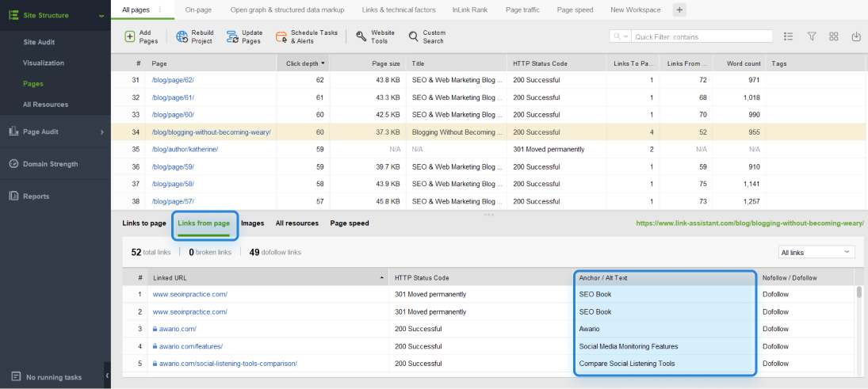Viewport: 868px width, 389px height.
Task: Select the Links to page tab
Action: [144, 223]
